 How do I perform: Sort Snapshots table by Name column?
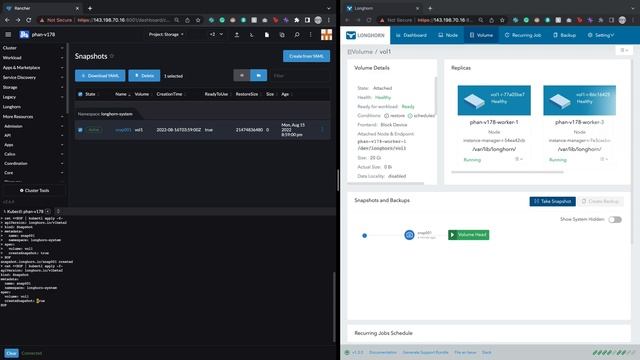pyautogui.click(x=122, y=94)
